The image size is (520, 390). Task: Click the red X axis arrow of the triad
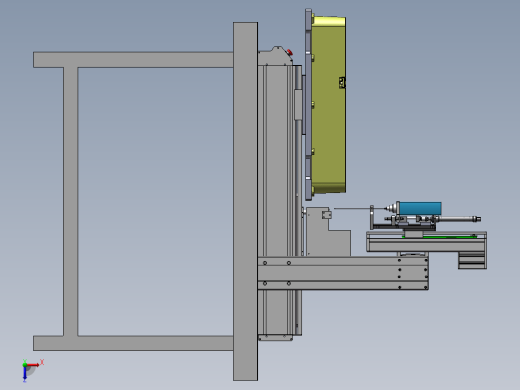tap(33, 365)
